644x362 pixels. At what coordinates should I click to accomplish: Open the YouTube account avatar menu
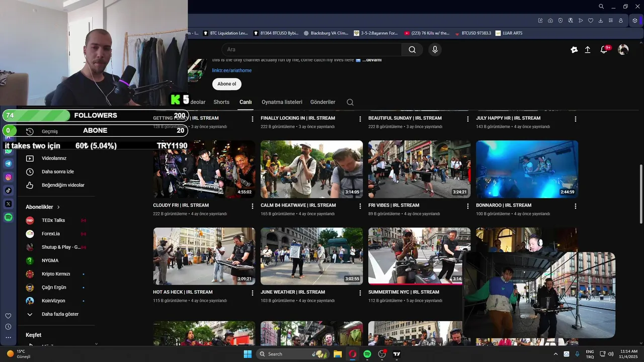click(x=623, y=50)
